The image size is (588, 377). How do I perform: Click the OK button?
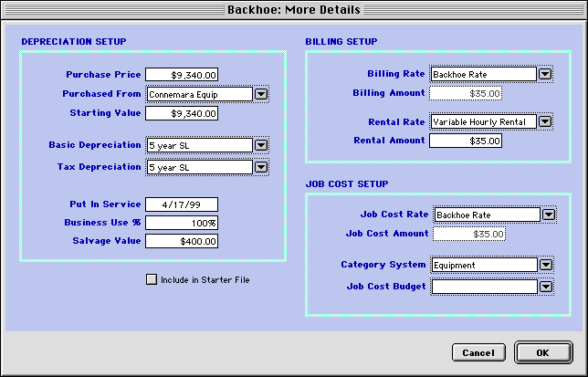[542, 352]
